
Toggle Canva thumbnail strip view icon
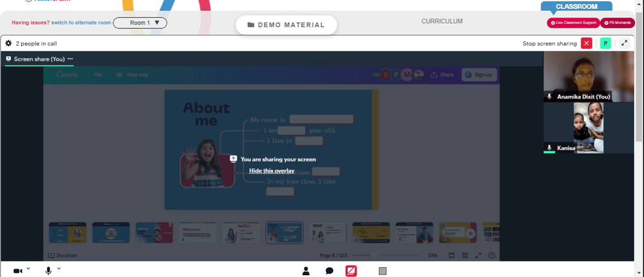[x=451, y=255]
